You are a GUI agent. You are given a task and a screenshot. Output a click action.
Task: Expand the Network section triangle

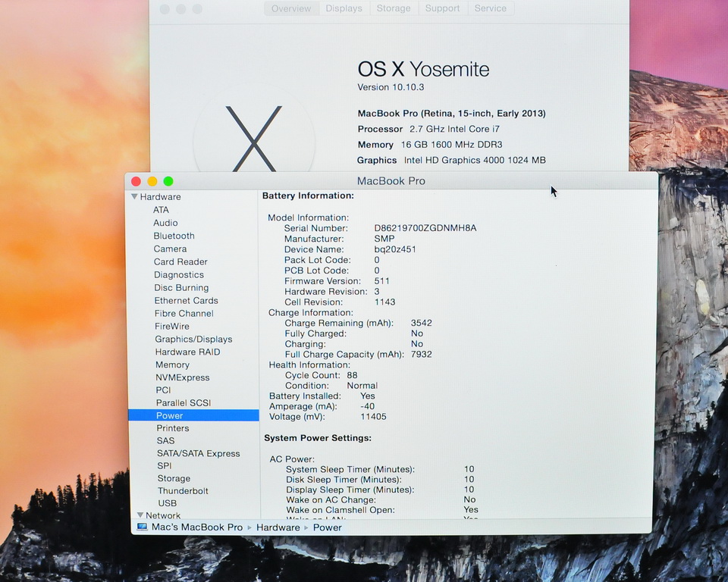coord(140,515)
